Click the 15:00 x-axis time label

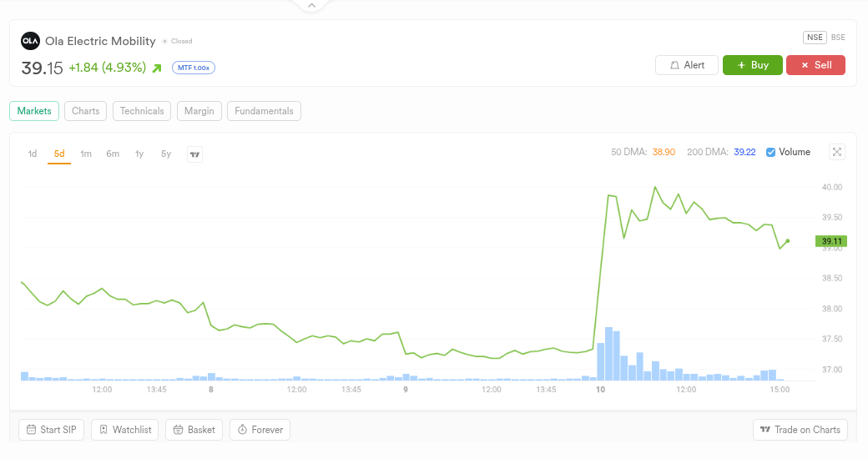[x=780, y=390]
